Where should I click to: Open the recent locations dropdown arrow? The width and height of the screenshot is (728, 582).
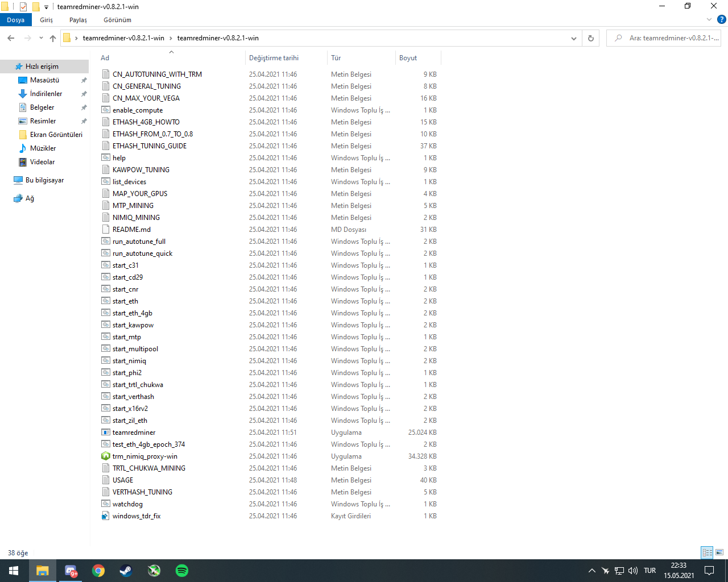[41, 38]
